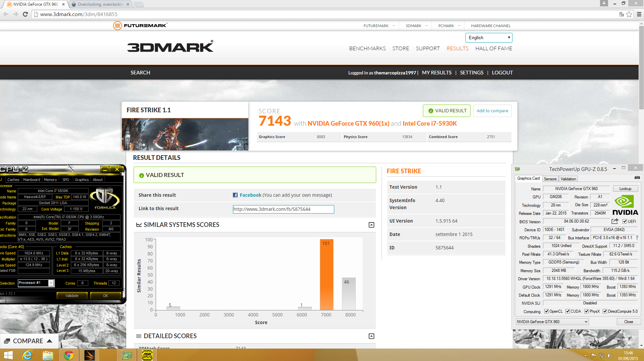Open My Results link
This screenshot has height=361, width=644.
click(x=437, y=72)
